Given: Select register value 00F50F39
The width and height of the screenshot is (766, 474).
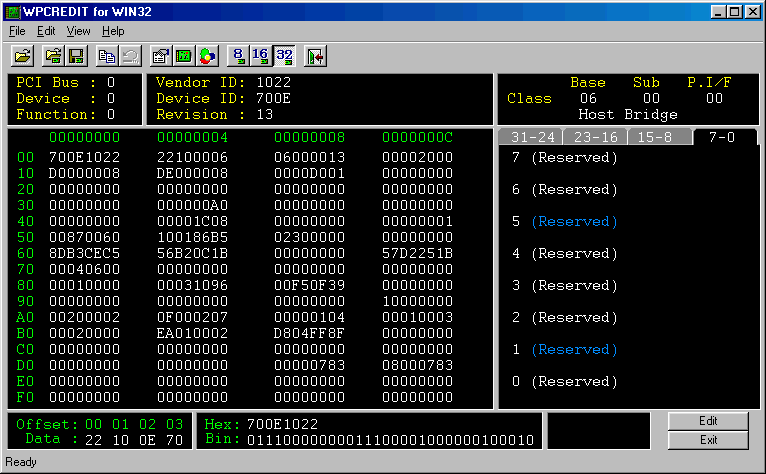Looking at the screenshot, I should (x=309, y=285).
